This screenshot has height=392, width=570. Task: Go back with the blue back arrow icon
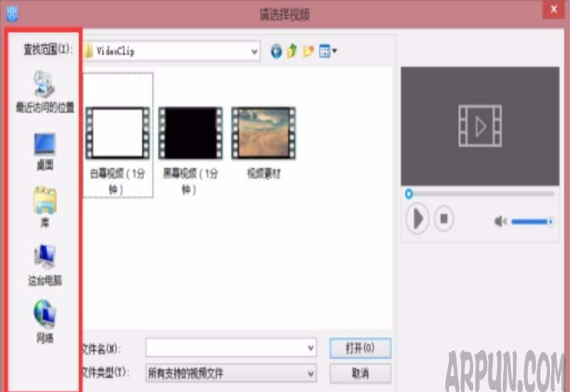click(x=276, y=51)
